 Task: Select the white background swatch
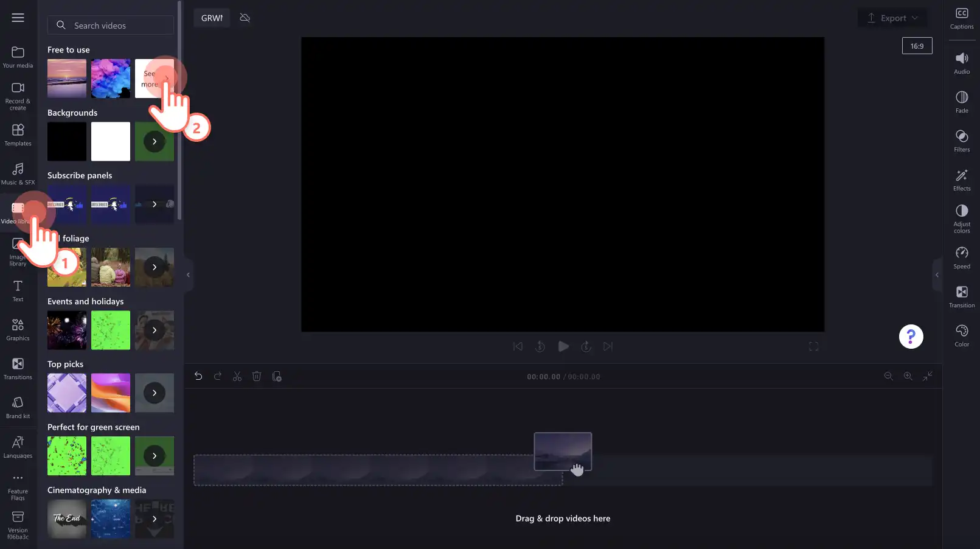111,141
